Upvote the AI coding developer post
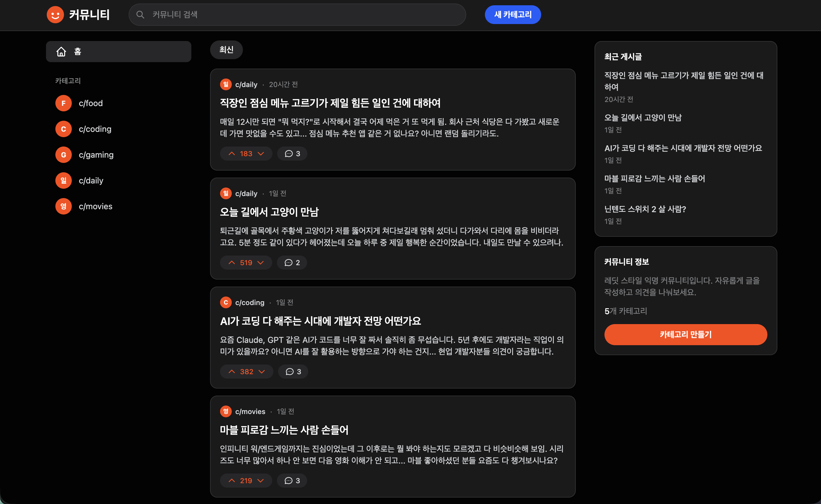 (x=232, y=371)
